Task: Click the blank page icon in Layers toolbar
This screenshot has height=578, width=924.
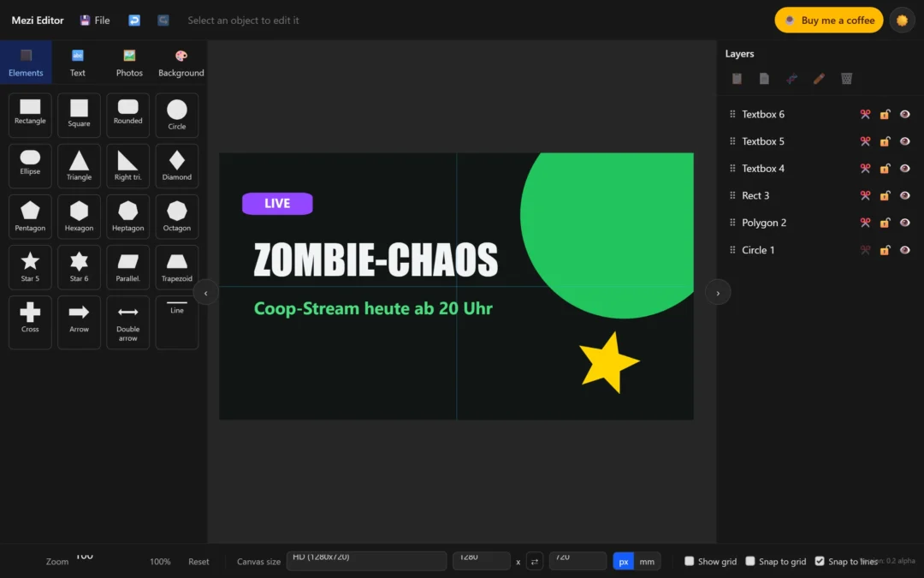Action: (764, 79)
